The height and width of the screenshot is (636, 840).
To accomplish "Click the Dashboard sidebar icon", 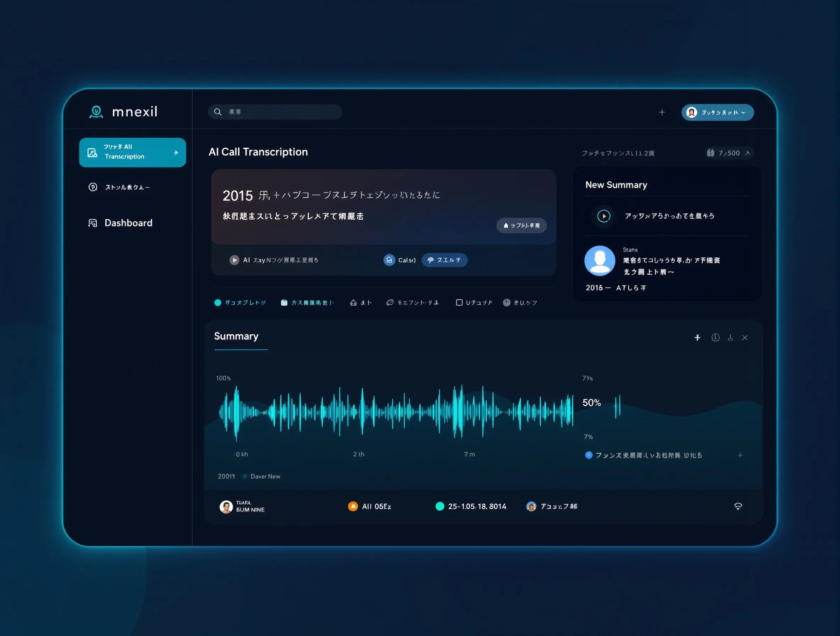I will pos(93,223).
